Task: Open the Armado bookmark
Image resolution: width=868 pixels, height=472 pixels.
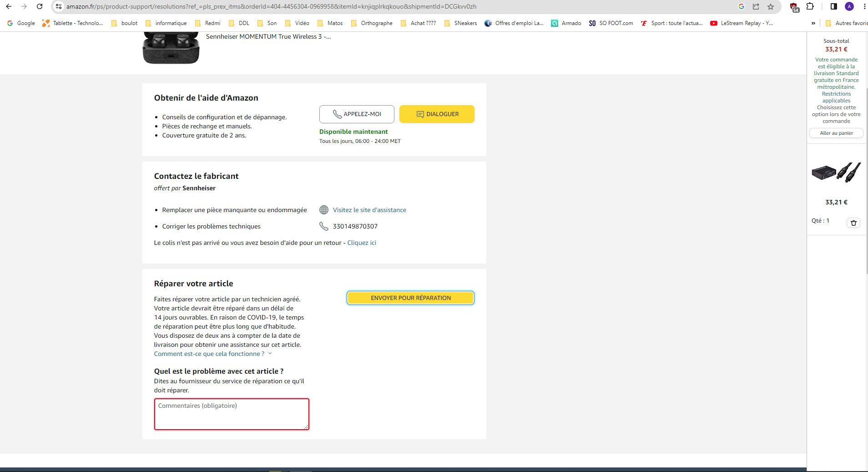Action: pos(566,23)
